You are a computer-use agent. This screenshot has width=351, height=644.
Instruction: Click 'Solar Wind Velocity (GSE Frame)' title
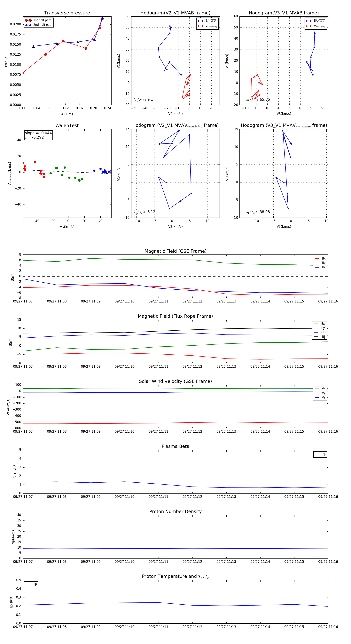[175, 381]
